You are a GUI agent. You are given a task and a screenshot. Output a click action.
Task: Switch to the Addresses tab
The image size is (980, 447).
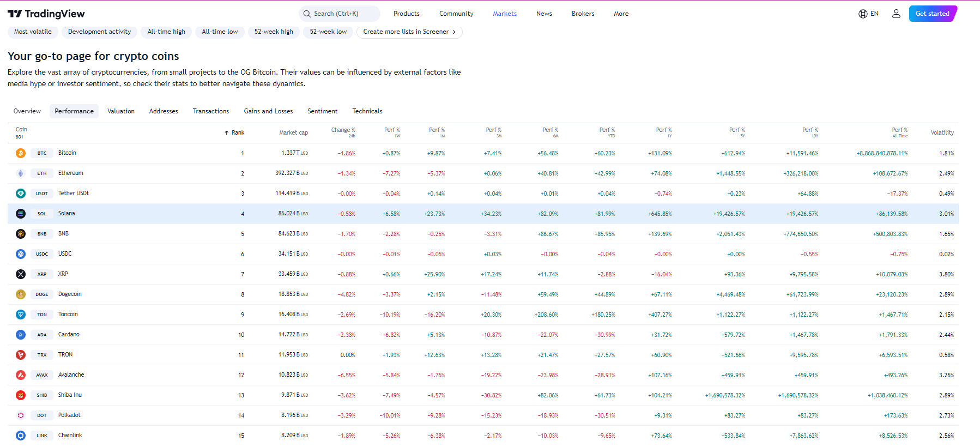tap(164, 111)
